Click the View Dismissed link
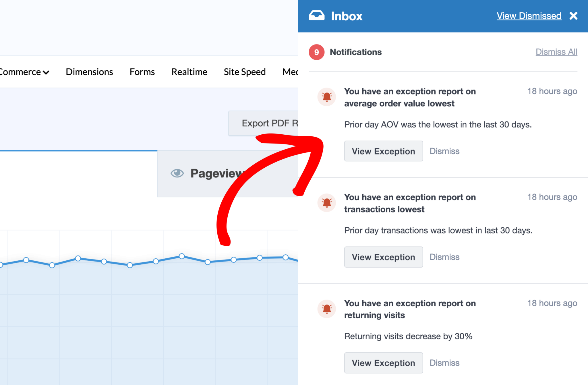Viewport: 588px width, 385px height. pyautogui.click(x=529, y=16)
